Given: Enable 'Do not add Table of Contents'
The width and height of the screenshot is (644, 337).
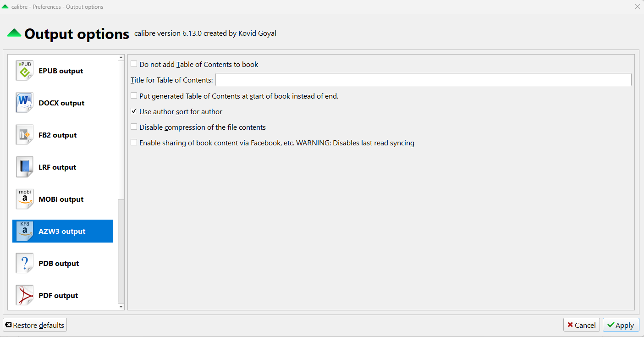Looking at the screenshot, I should pyautogui.click(x=134, y=64).
